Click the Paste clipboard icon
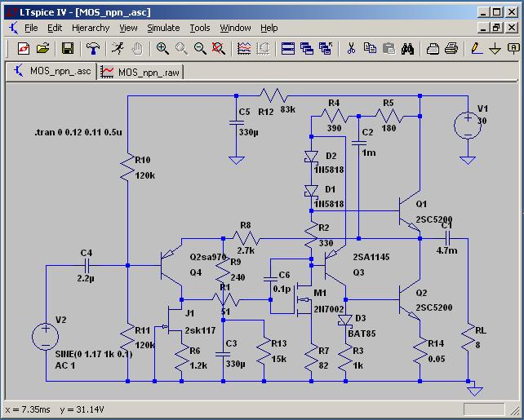This screenshot has height=420, width=524. tap(389, 49)
